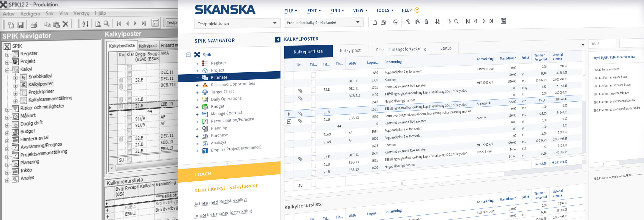Select Estimate in Skanska navigator
Screen dimensions: 644x220
pyautogui.click(x=229, y=77)
